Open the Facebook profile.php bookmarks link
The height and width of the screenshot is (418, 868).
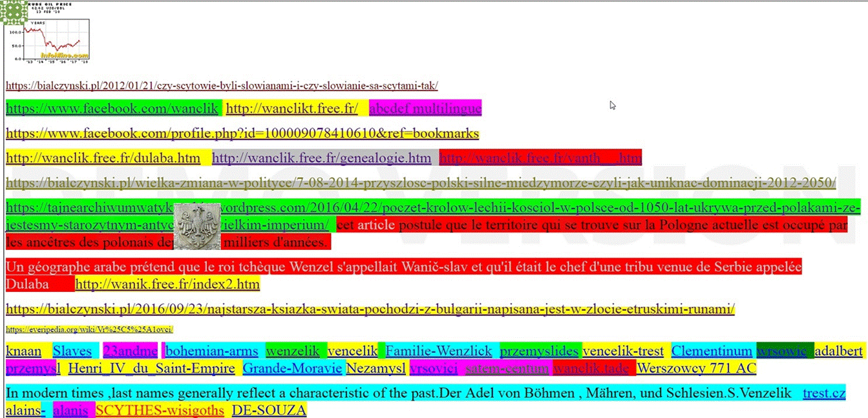pyautogui.click(x=242, y=134)
